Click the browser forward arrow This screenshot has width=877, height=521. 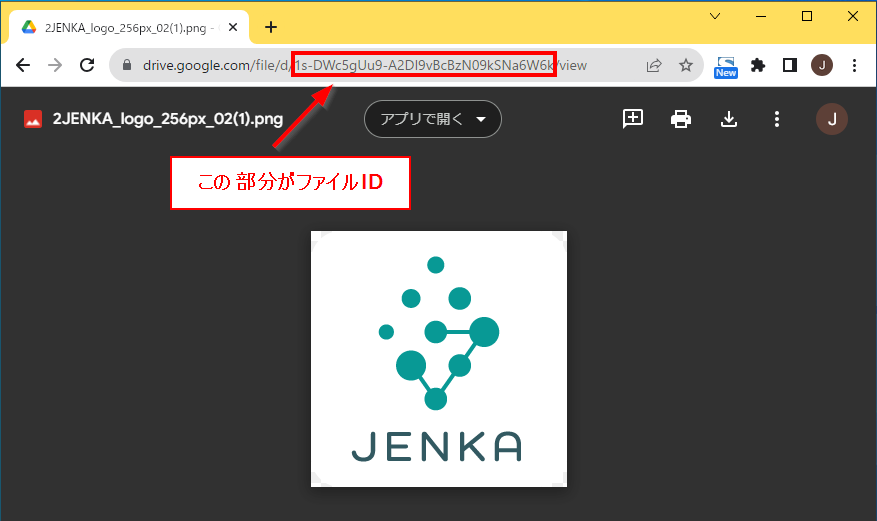[55, 65]
